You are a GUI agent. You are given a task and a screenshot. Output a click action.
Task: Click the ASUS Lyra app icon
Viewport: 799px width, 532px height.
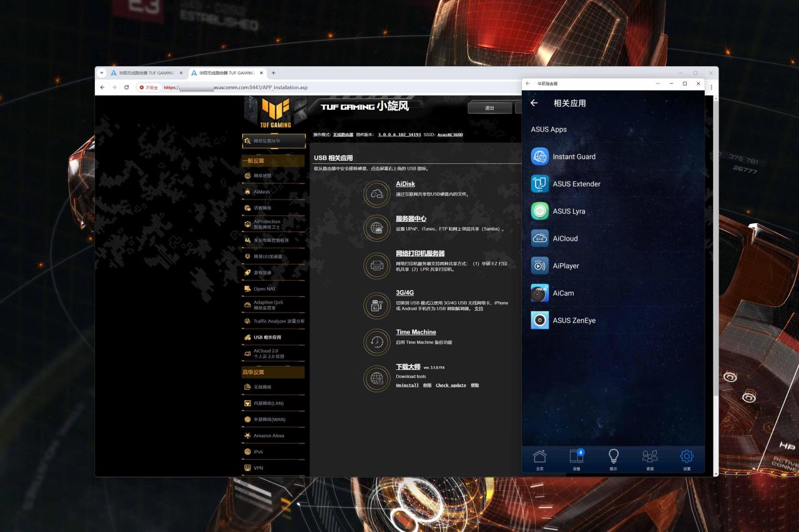coord(540,211)
